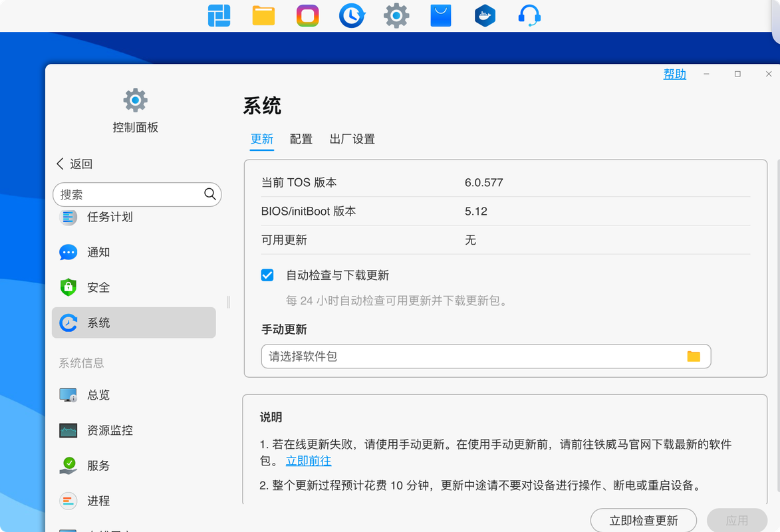The image size is (780, 532).
Task: Maximize the Control Panel window
Action: point(737,74)
